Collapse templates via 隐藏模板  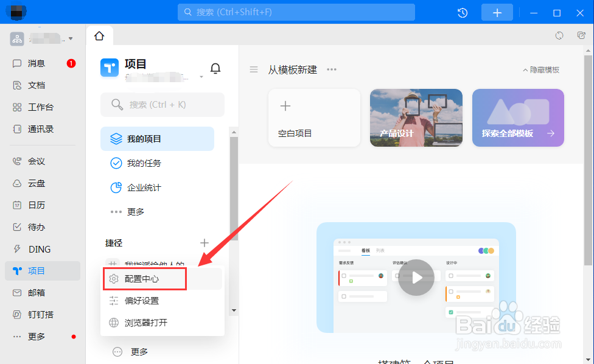coord(541,70)
